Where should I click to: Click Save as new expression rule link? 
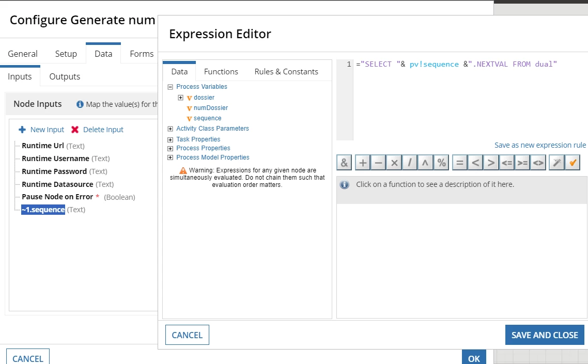(x=540, y=145)
